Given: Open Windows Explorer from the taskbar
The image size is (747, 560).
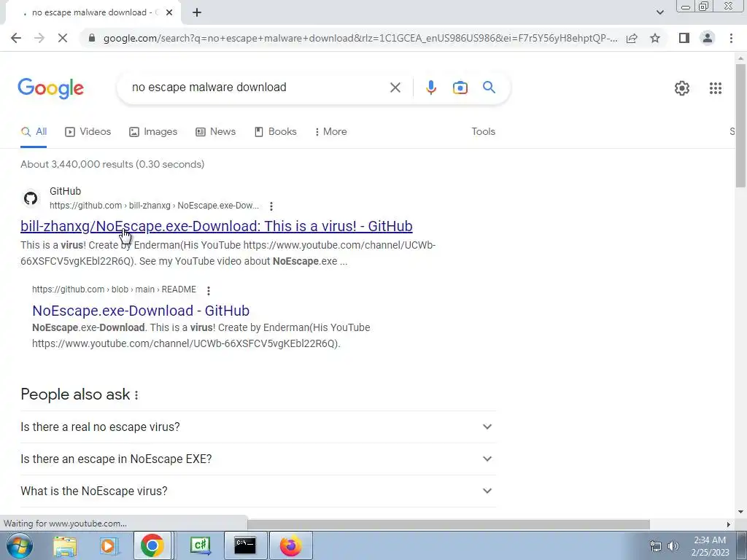Looking at the screenshot, I should click(65, 545).
